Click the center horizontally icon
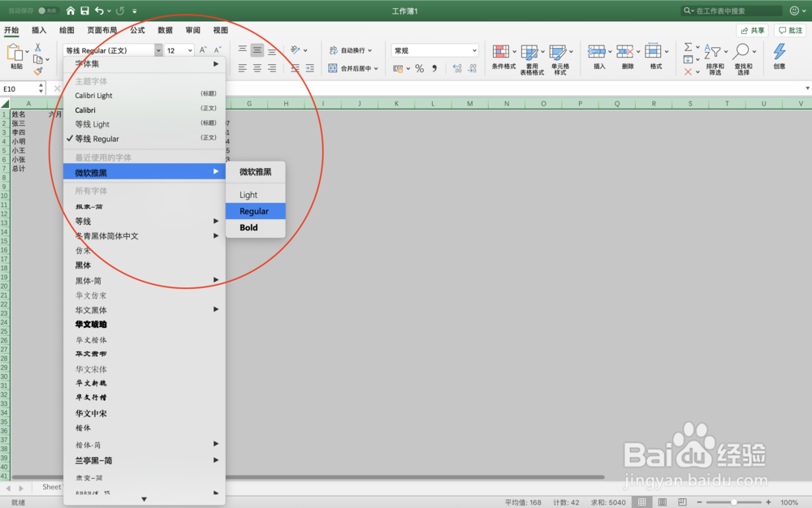The width and height of the screenshot is (812, 508). [x=257, y=68]
